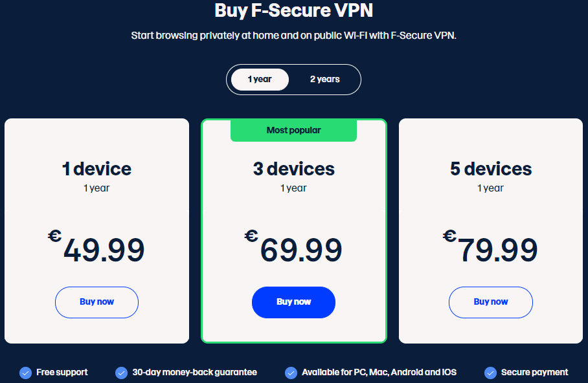
Task: Click the 1 device plan heading
Action: [96, 169]
